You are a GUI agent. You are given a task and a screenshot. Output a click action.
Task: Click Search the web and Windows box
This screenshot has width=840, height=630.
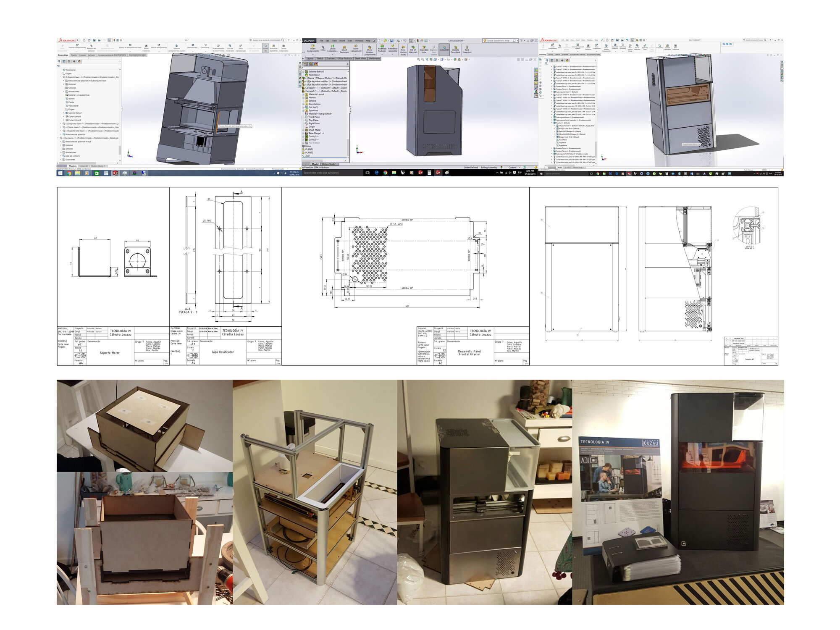point(333,173)
